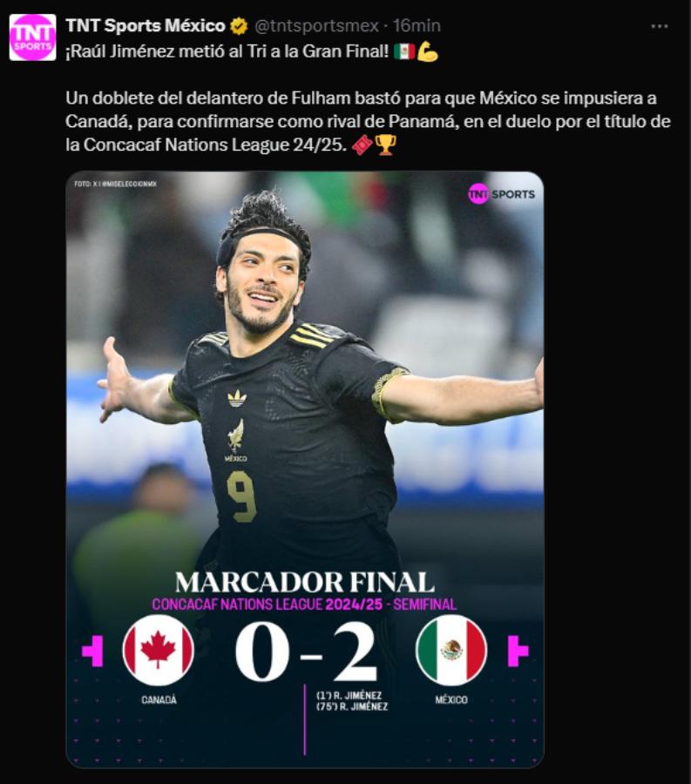Click the TNT Sports profile avatar
Screen dimensions: 691x784
[x=32, y=37]
